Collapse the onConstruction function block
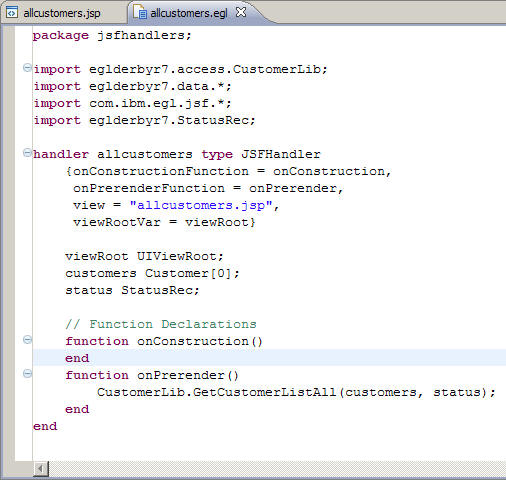 point(27,340)
